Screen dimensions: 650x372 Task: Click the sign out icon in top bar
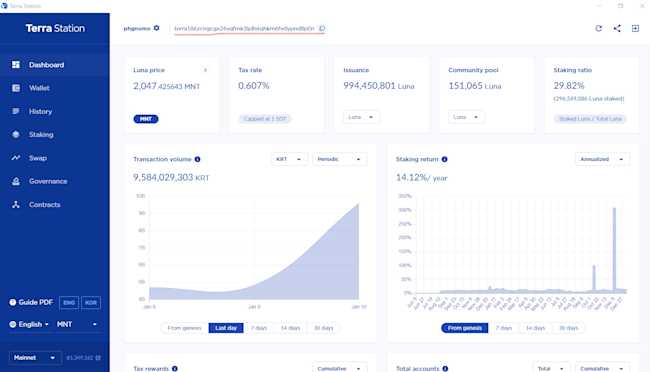point(635,28)
